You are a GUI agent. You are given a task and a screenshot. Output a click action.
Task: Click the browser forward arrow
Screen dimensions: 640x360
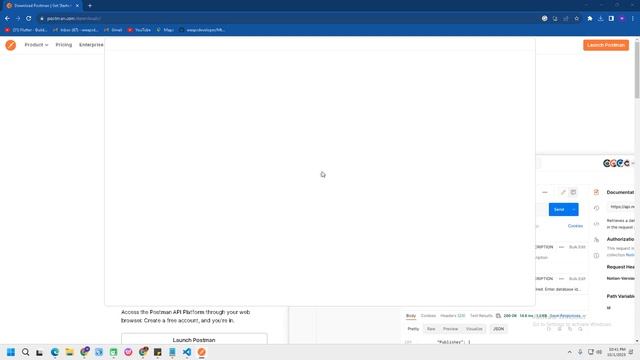click(18, 18)
